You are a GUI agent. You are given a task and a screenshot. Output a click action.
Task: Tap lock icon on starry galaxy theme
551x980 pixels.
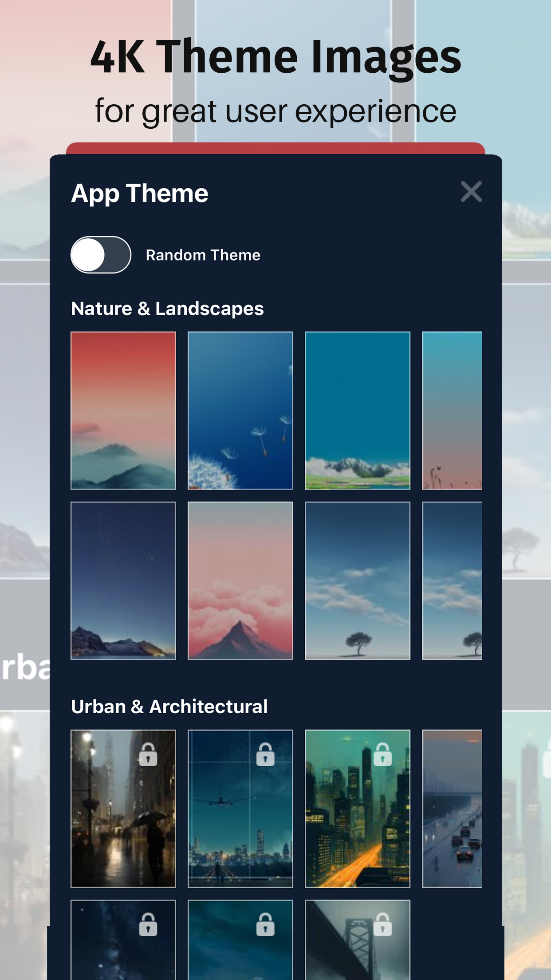(148, 925)
